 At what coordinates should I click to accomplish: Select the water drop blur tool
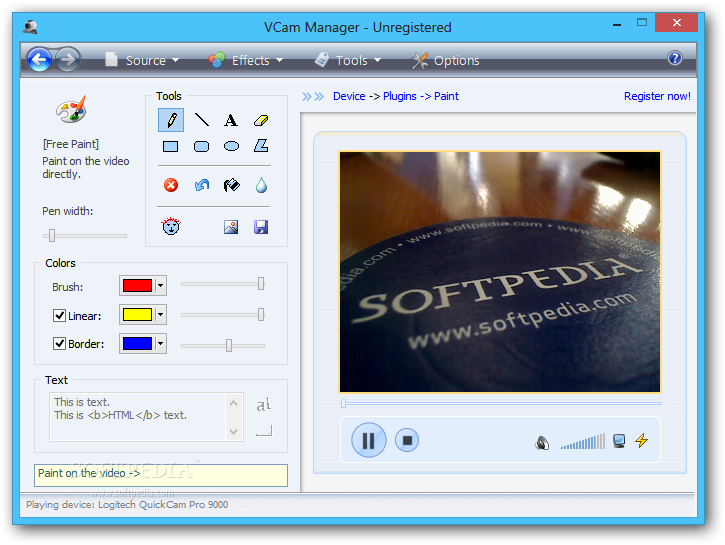[x=261, y=185]
